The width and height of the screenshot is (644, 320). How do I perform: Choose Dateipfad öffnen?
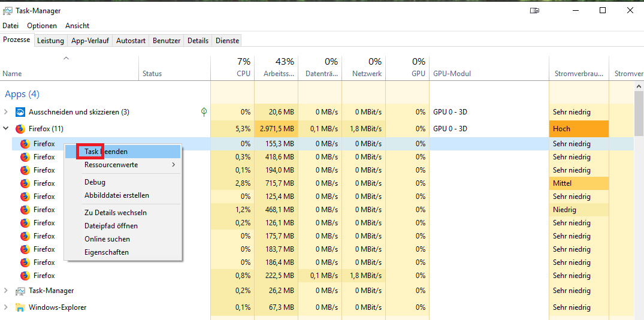point(123,226)
